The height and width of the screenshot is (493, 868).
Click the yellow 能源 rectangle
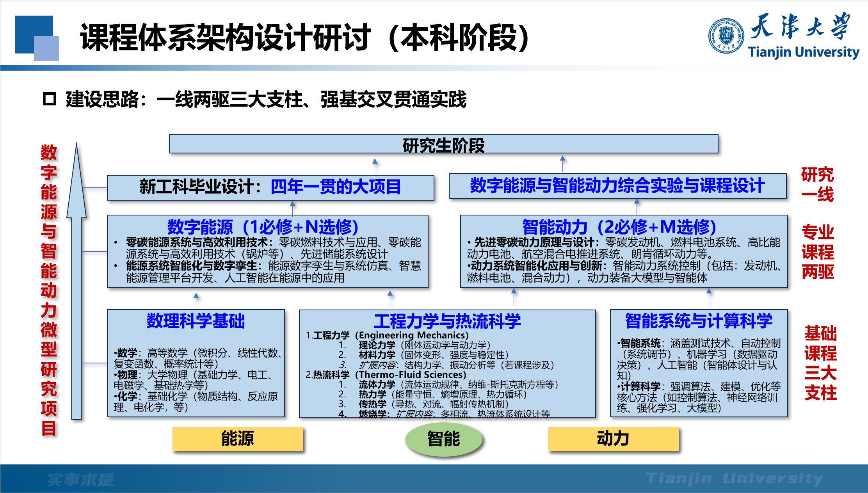pyautogui.click(x=237, y=439)
